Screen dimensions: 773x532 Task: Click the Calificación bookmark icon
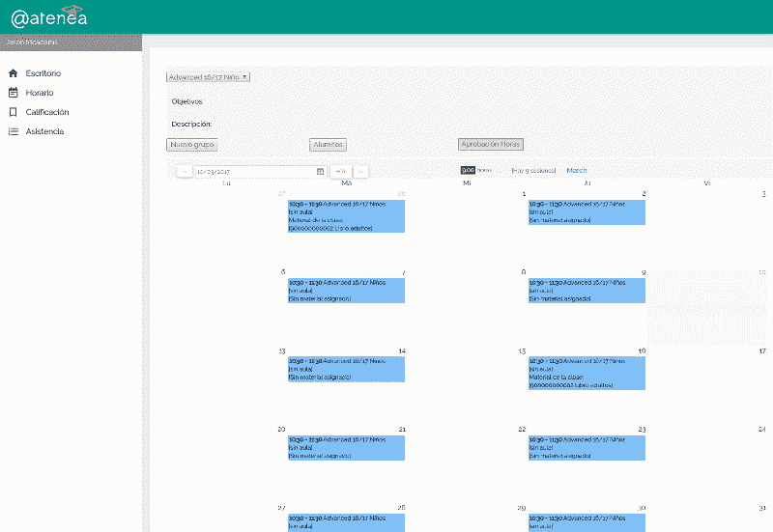coord(14,112)
